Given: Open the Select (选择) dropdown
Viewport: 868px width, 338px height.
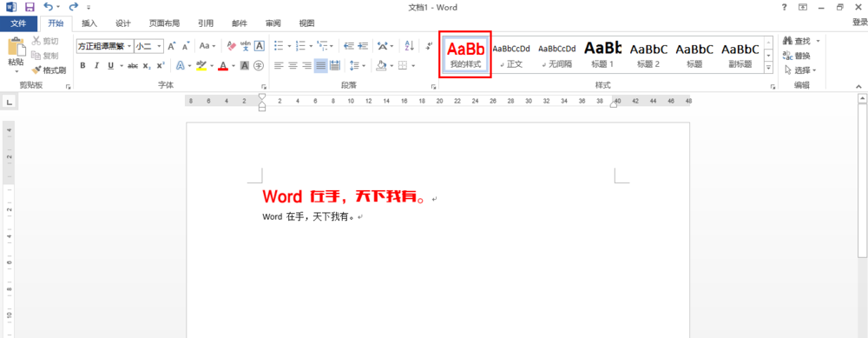Looking at the screenshot, I should coord(800,70).
